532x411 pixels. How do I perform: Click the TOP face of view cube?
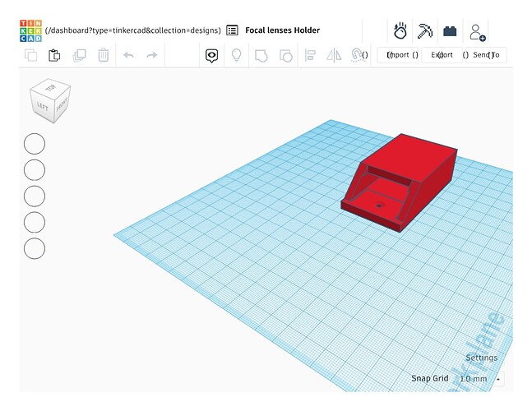(x=50, y=88)
